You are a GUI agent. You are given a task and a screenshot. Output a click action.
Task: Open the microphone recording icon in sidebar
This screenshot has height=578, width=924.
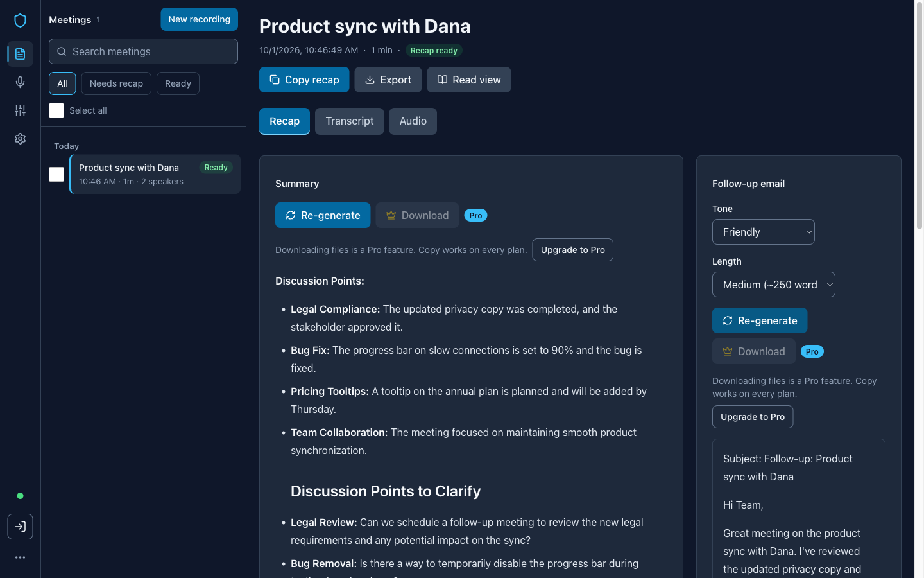tap(20, 82)
